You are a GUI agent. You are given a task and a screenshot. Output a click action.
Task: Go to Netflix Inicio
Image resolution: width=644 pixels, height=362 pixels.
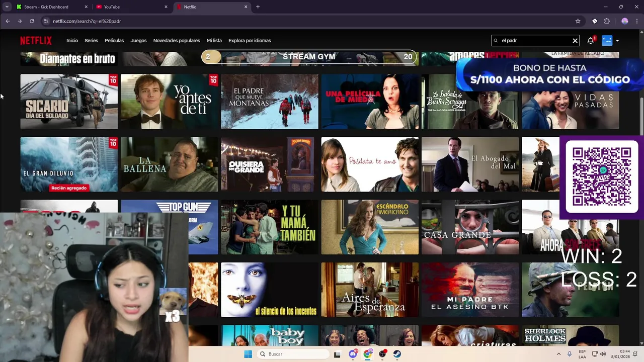click(72, 41)
